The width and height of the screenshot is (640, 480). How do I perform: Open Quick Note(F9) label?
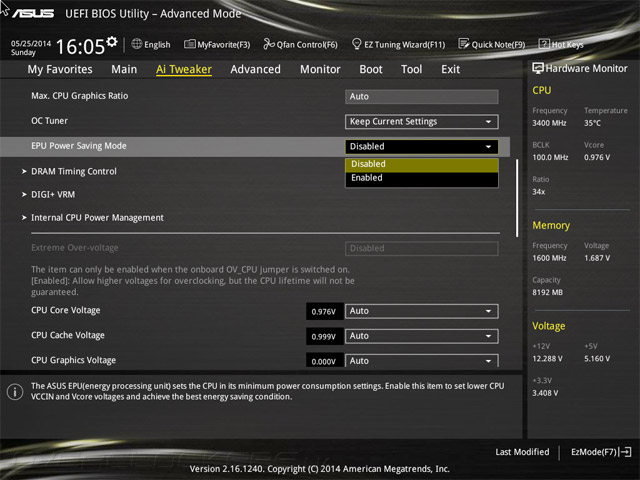coord(498,44)
